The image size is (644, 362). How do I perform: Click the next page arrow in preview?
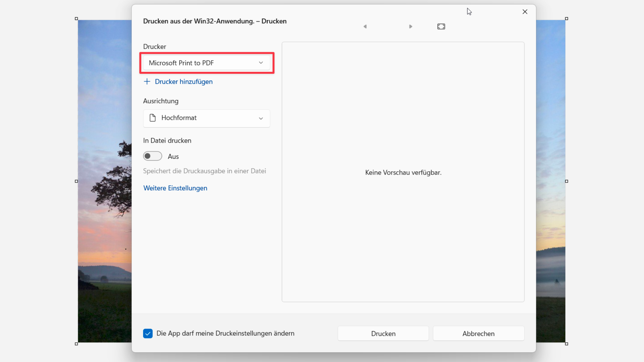(x=410, y=26)
